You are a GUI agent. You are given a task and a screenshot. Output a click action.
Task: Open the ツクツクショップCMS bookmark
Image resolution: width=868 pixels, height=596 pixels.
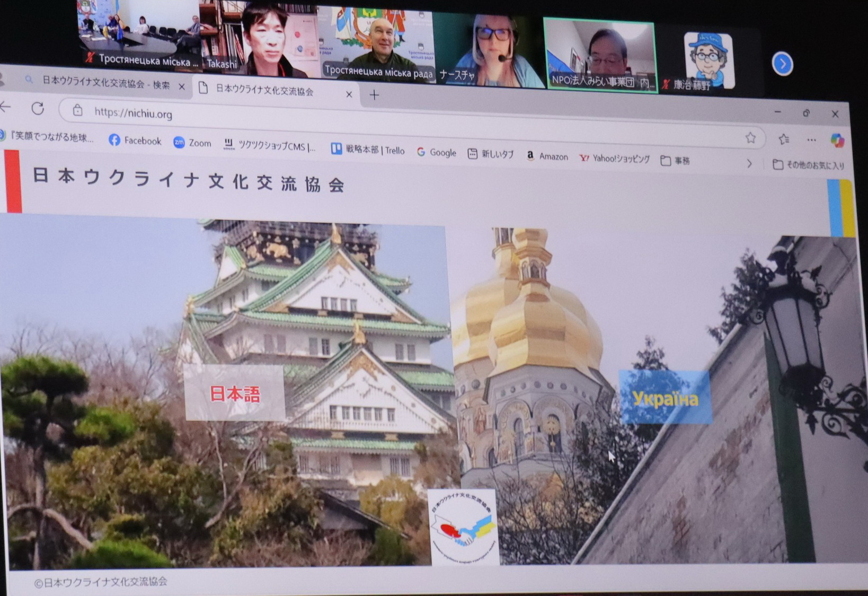click(x=269, y=145)
